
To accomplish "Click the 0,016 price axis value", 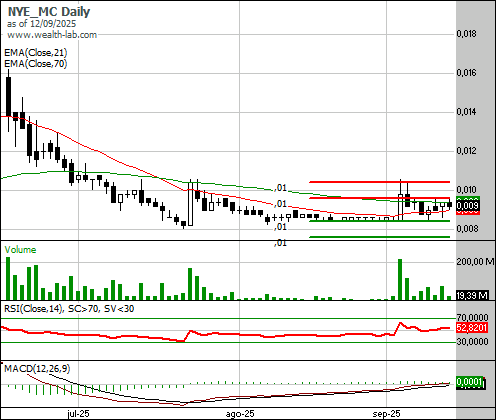I will 467,73.
